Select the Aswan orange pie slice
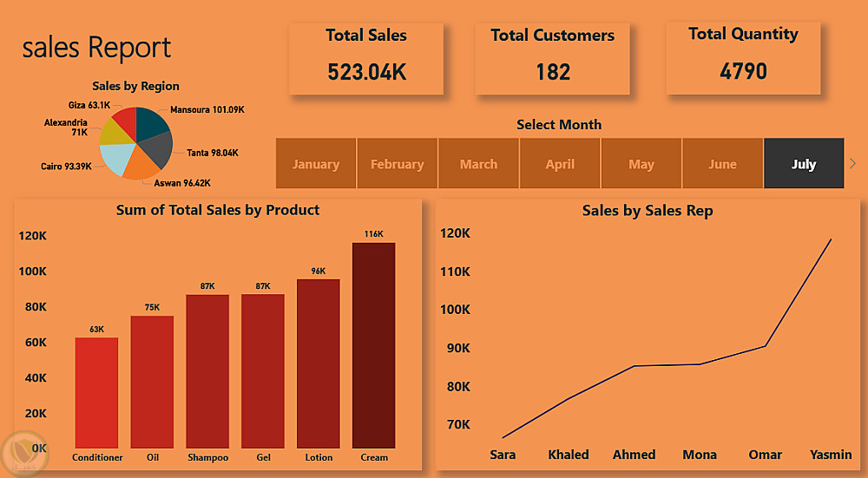Viewport: 868px width, 478px height. [139, 164]
